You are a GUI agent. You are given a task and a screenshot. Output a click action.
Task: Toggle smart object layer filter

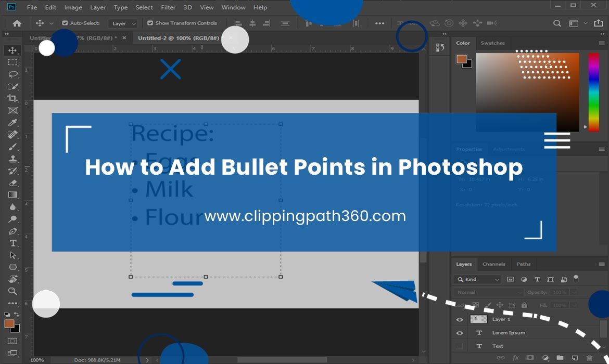(x=564, y=279)
